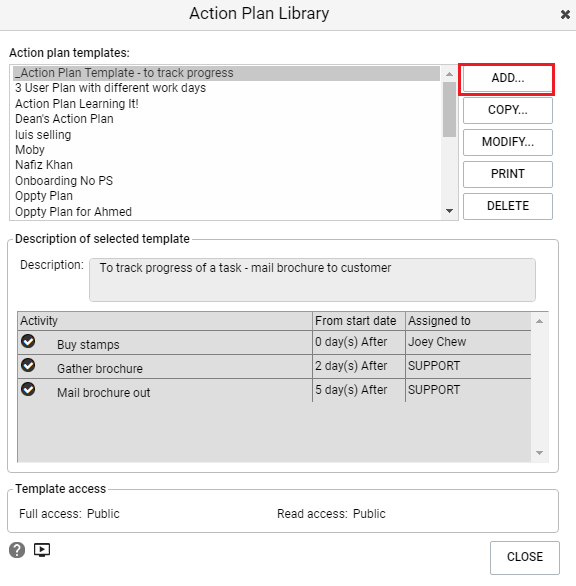Click the Description text field

(312, 280)
